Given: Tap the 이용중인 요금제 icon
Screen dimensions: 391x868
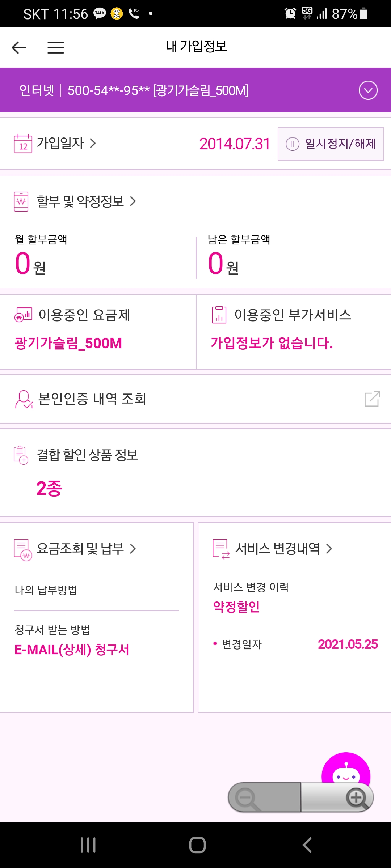Looking at the screenshot, I should pyautogui.click(x=23, y=315).
